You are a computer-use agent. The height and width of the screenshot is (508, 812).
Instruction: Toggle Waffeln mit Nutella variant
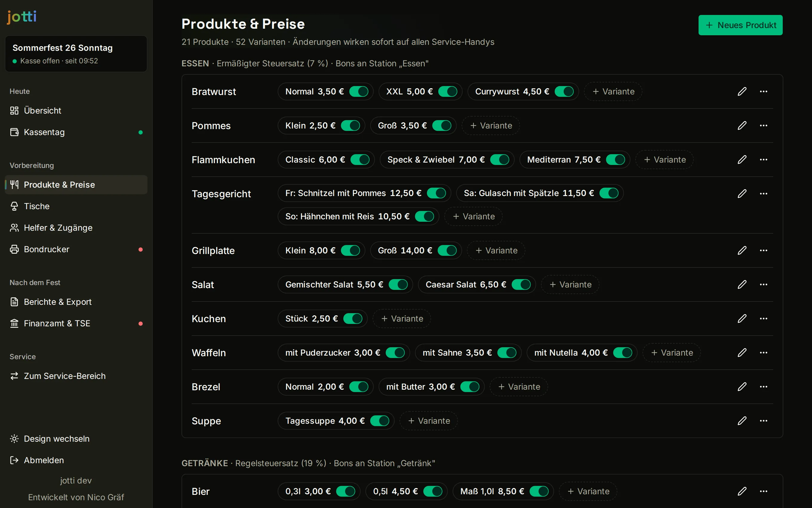point(622,352)
